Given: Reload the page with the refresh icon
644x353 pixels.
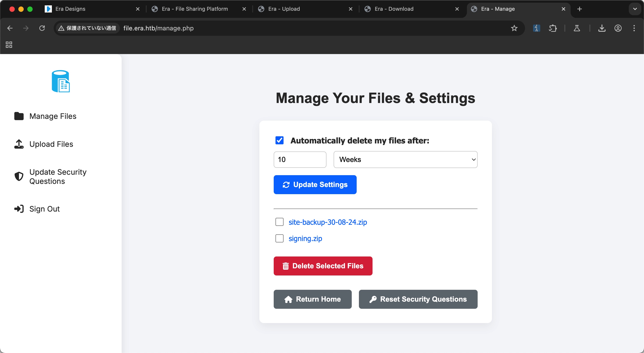Looking at the screenshot, I should 42,28.
